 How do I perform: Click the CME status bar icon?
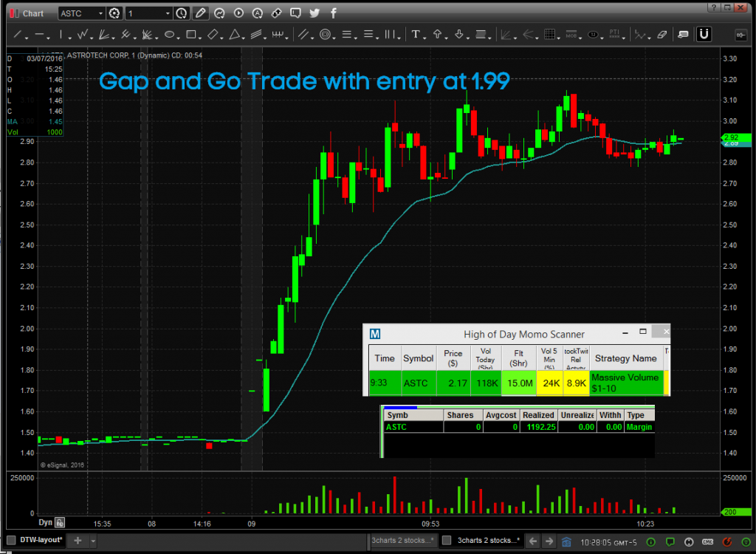tap(708, 542)
